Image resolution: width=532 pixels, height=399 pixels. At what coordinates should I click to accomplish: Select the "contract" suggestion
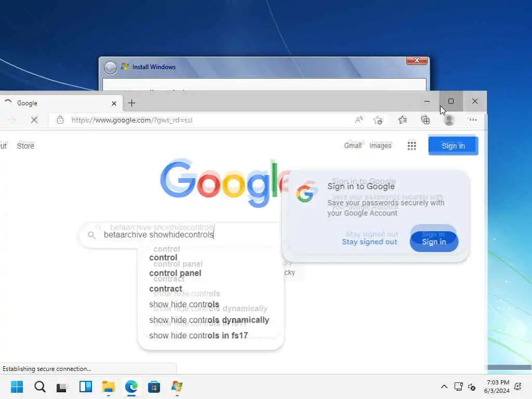pyautogui.click(x=166, y=289)
